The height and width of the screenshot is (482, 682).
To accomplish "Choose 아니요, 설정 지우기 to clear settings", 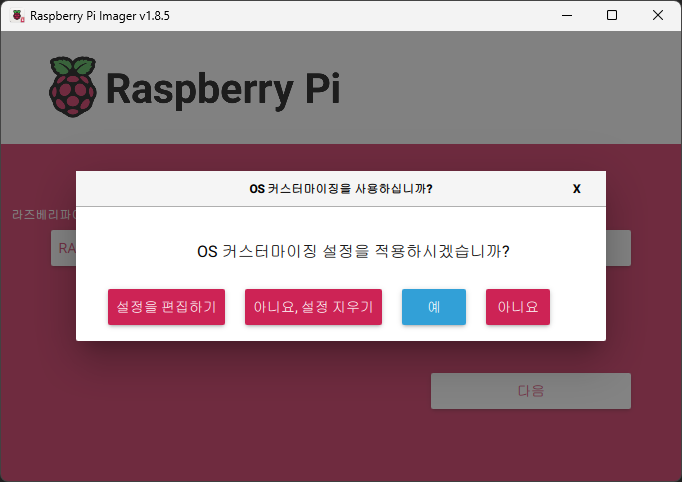I will [313, 307].
